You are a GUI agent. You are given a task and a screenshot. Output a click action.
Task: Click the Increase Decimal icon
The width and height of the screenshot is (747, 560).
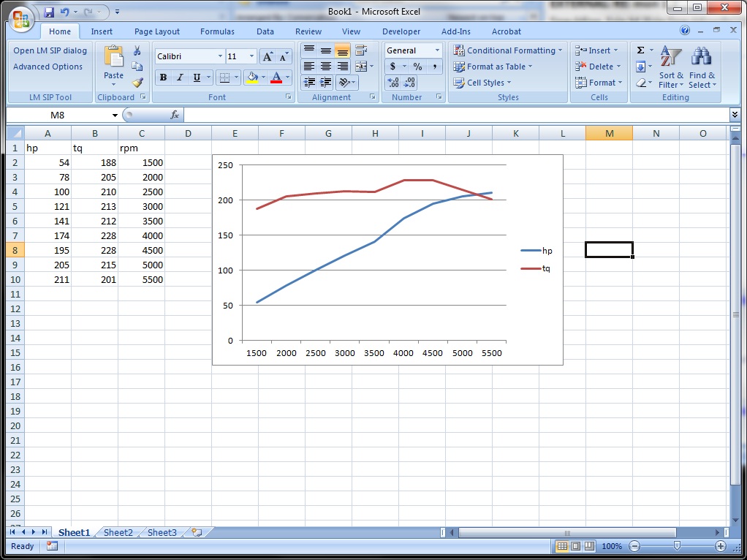[393, 83]
